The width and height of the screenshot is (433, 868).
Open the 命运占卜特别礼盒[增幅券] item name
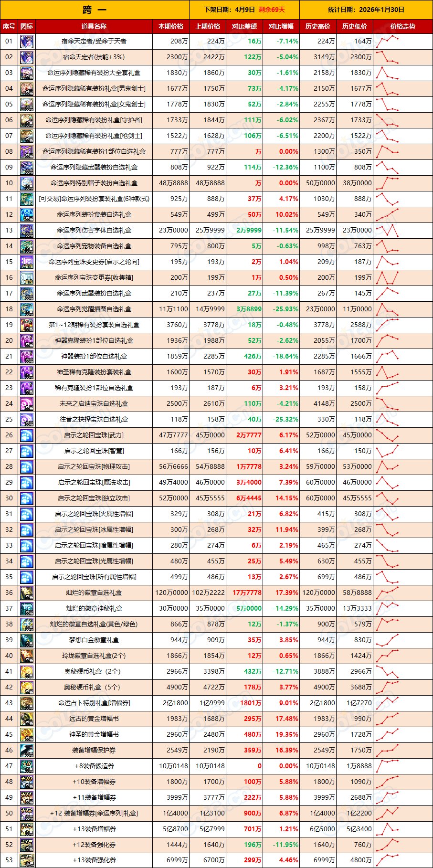(94, 703)
